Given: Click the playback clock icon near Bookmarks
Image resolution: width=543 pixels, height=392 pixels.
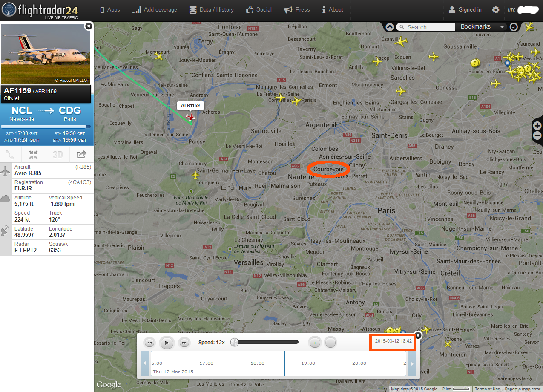Looking at the screenshot, I should 514,27.
